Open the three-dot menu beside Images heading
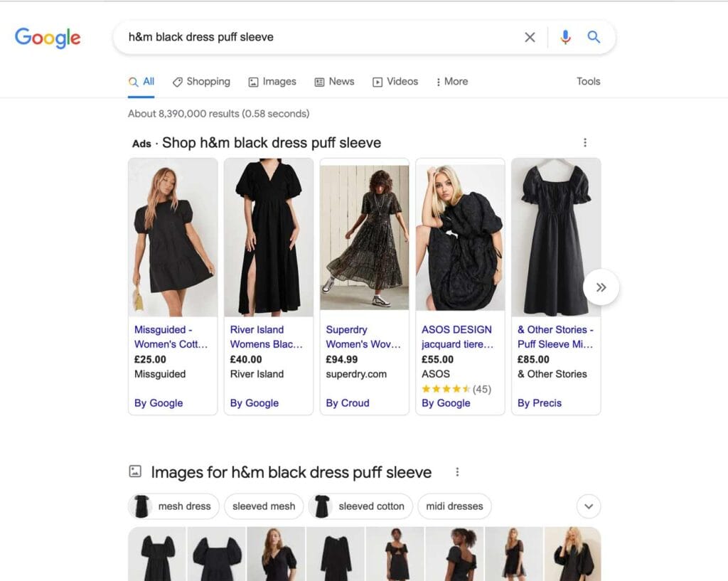Image resolution: width=728 pixels, height=581 pixels. [x=457, y=471]
